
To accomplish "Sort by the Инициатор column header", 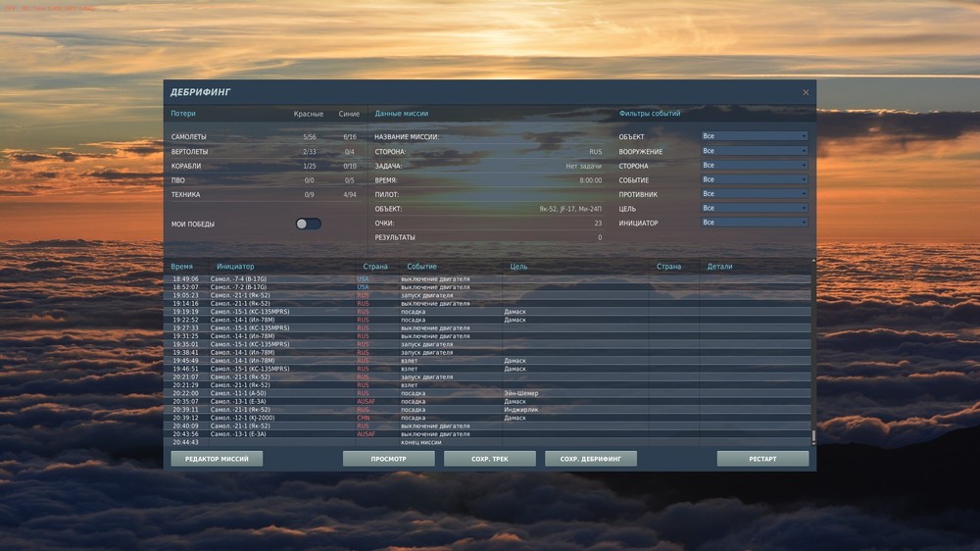I will coord(235,267).
